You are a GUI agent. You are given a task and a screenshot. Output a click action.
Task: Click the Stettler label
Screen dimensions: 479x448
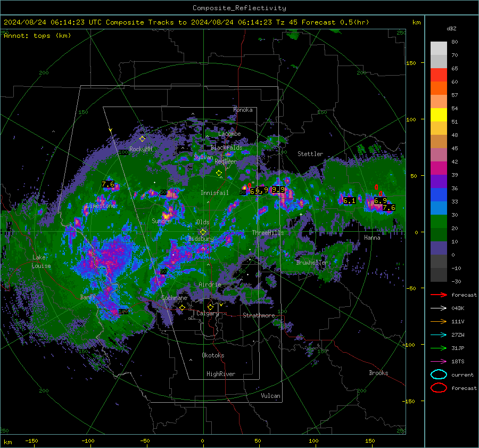(310, 154)
